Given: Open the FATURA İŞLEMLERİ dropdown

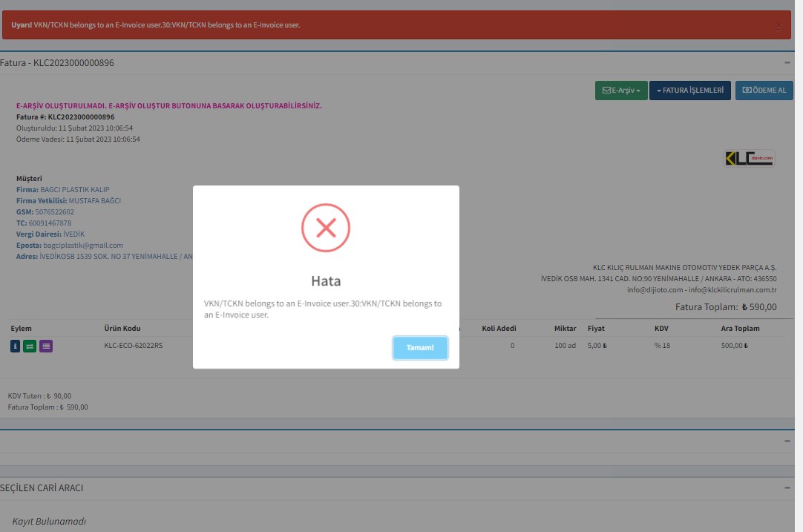Looking at the screenshot, I should pyautogui.click(x=689, y=91).
